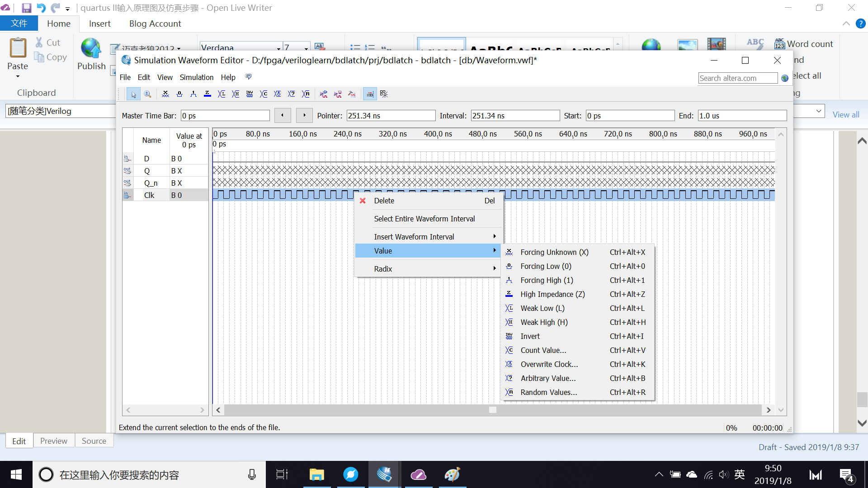
Task: Choose Invert from Value submenu
Action: [578, 336]
